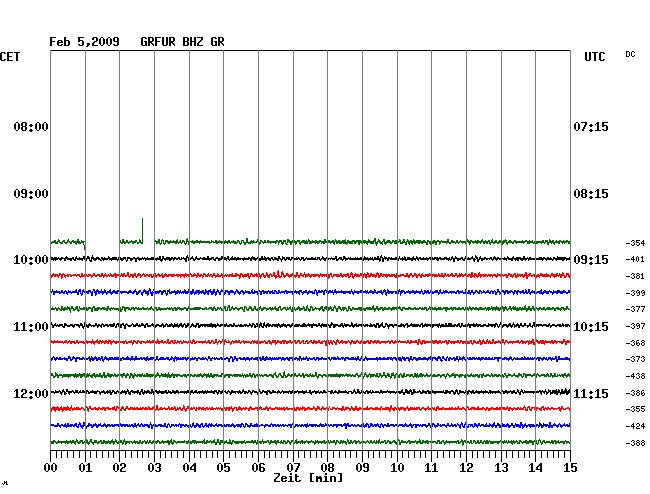
Task: Click the CET time label "11:00"
Action: pos(31,327)
